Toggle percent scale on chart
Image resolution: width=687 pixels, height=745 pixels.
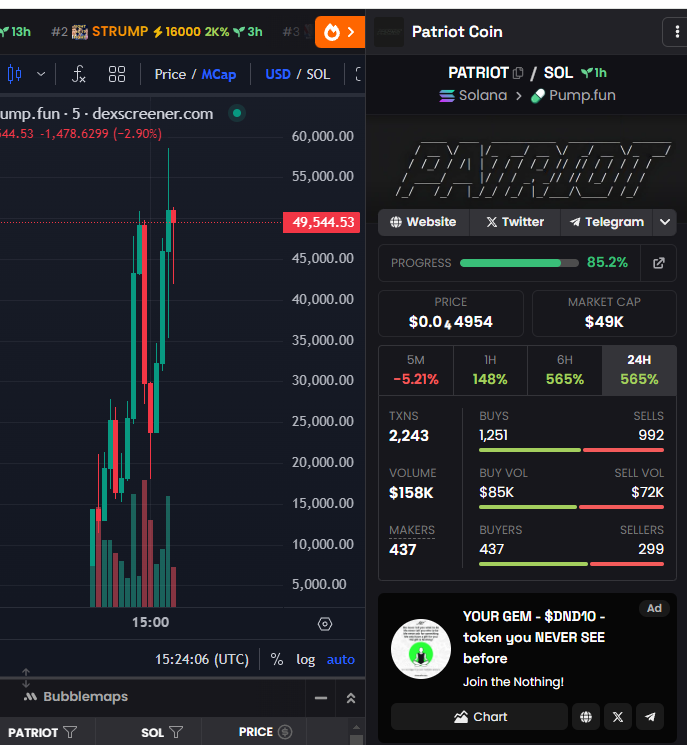click(277, 659)
